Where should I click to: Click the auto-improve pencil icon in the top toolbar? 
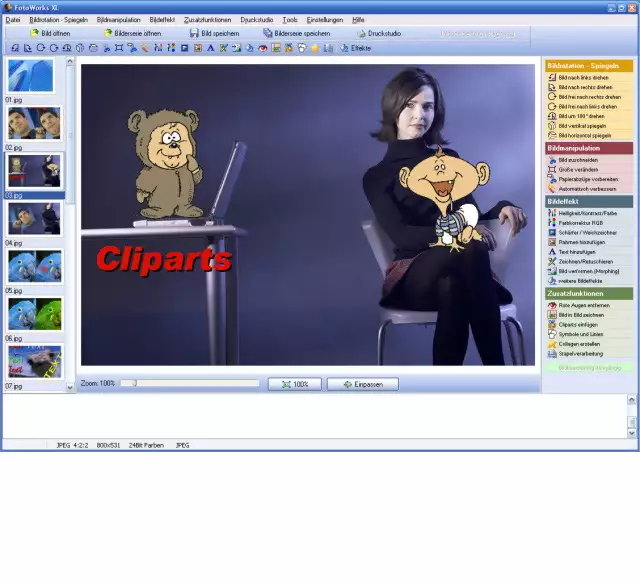[x=144, y=48]
